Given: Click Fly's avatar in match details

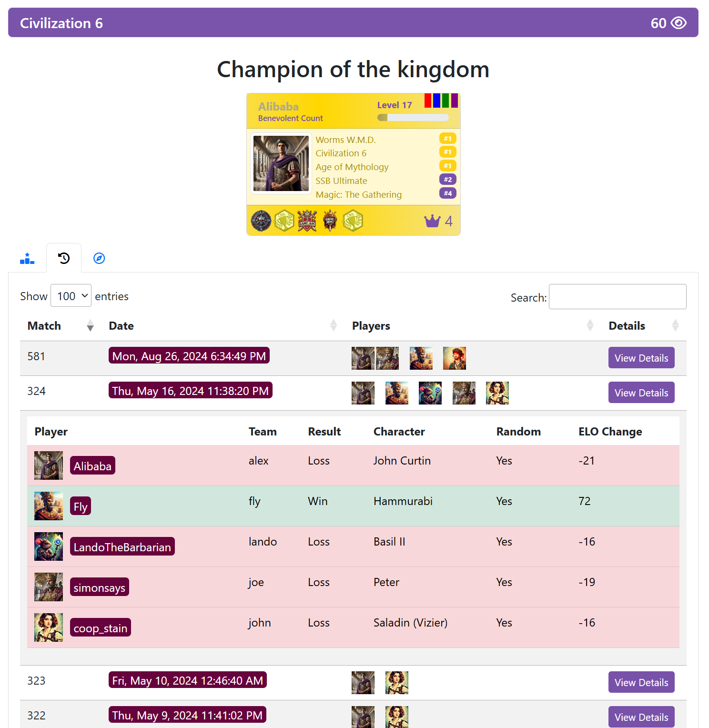Looking at the screenshot, I should [49, 506].
